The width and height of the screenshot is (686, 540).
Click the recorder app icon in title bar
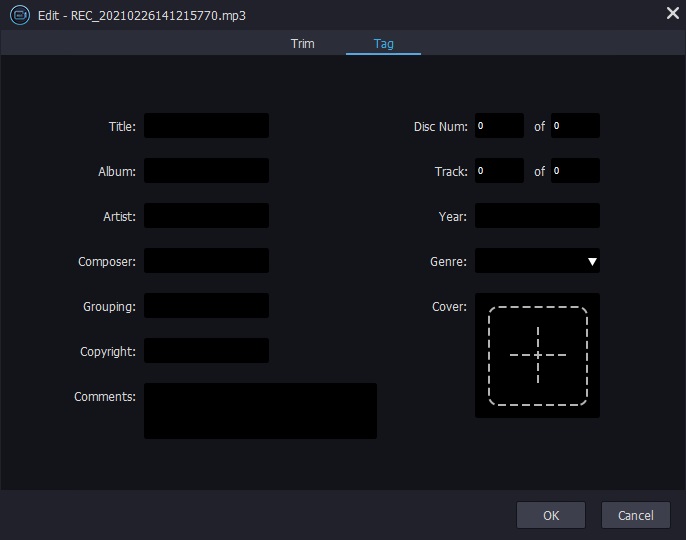(20, 15)
